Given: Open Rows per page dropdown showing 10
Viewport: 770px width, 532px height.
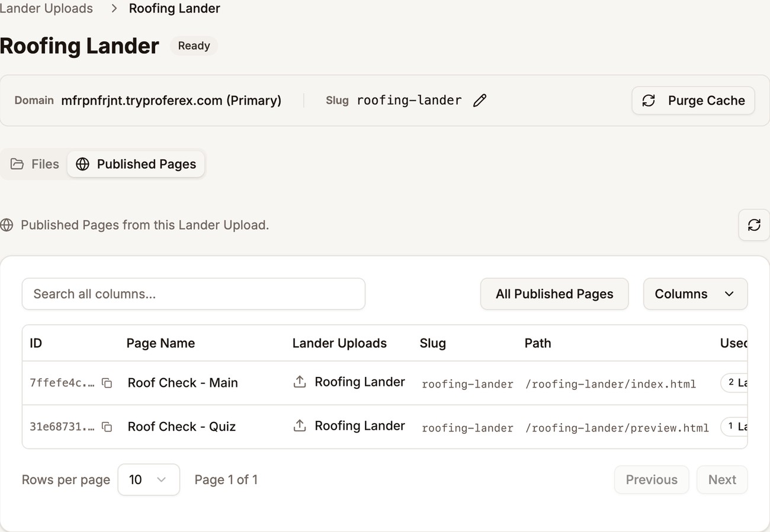Looking at the screenshot, I should (149, 480).
